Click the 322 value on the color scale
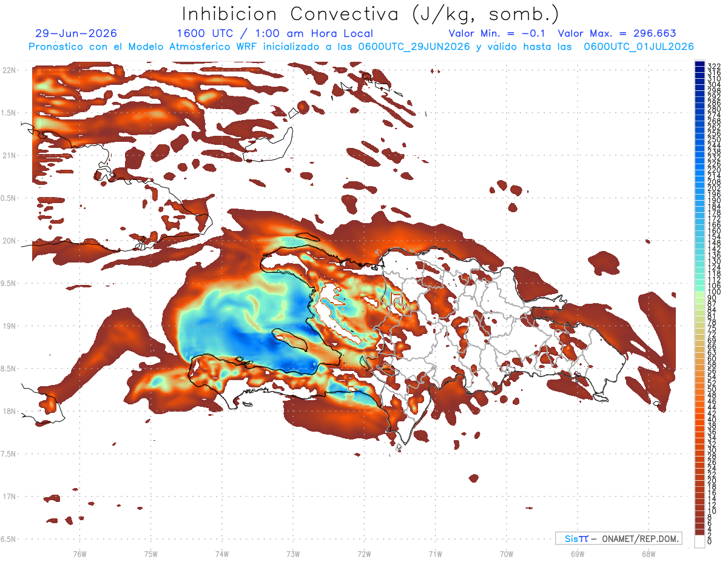Viewport: 728px width, 562px height. click(714, 65)
